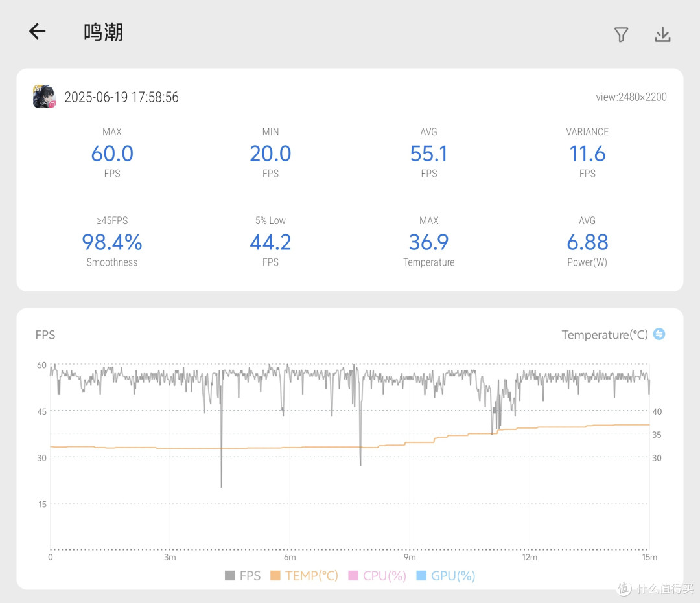Select the timestamp 2025-06-19 17:58:56
This screenshot has height=603, width=700.
pyautogui.click(x=121, y=97)
